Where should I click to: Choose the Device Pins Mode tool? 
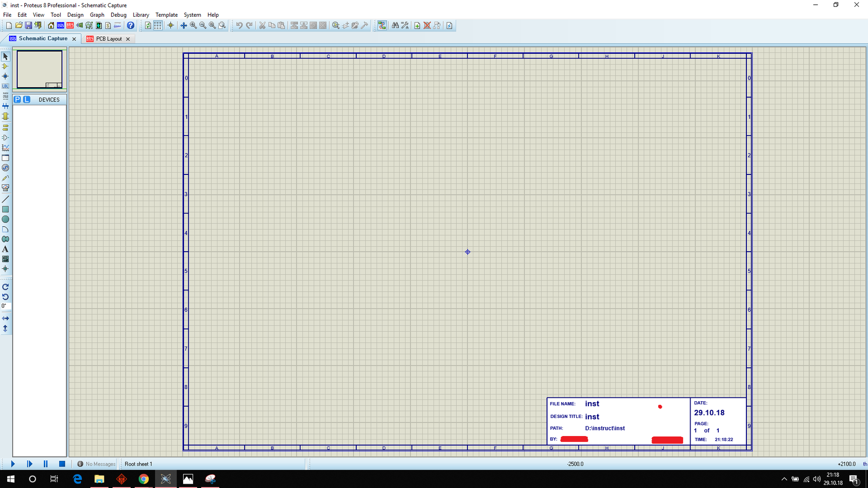[x=5, y=137]
